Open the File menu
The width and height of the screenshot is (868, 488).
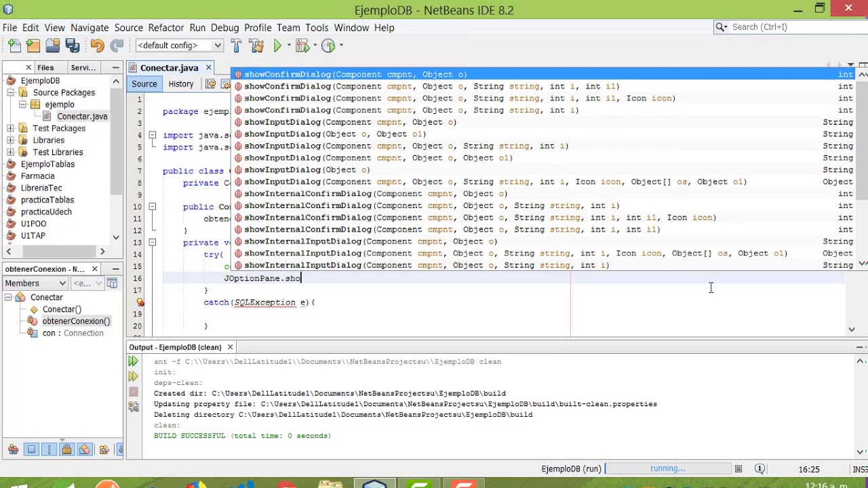(x=9, y=27)
